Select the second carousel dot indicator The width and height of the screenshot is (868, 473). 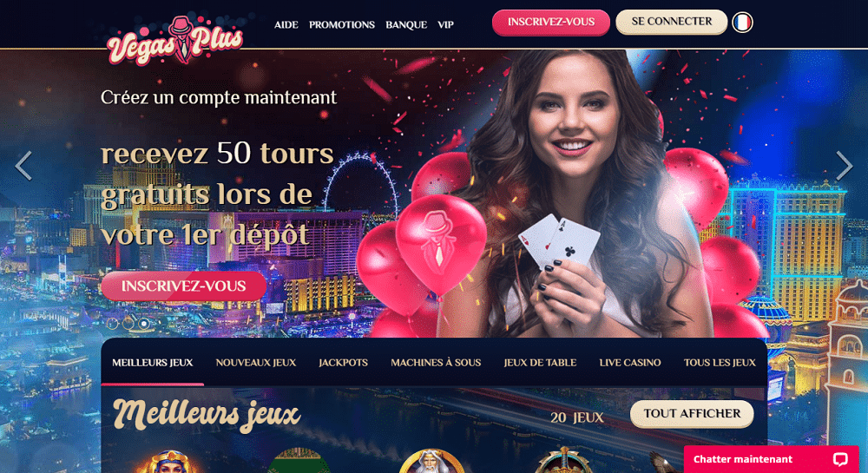128,323
